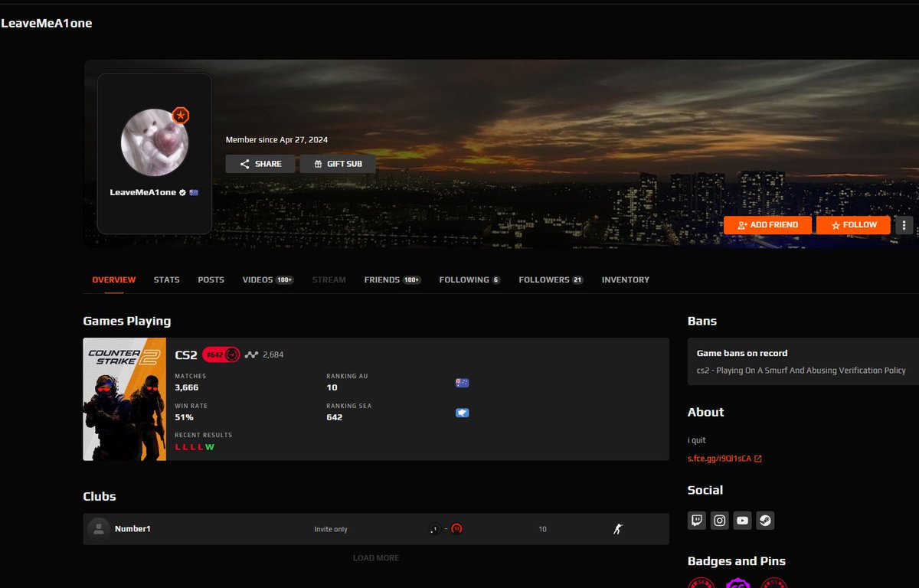
Task: Click the ban reason 'cs2 - Playing On A Smurf' text
Action: 801,371
